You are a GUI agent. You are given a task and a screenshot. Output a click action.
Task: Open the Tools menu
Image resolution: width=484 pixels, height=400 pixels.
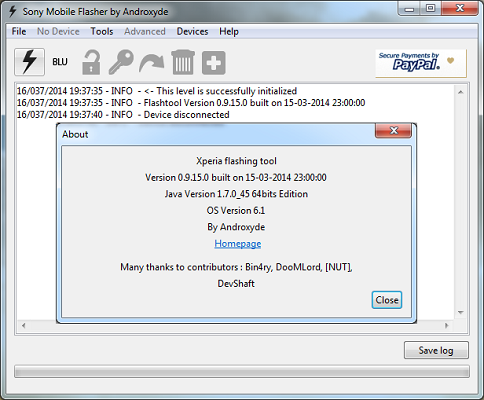pos(102,31)
